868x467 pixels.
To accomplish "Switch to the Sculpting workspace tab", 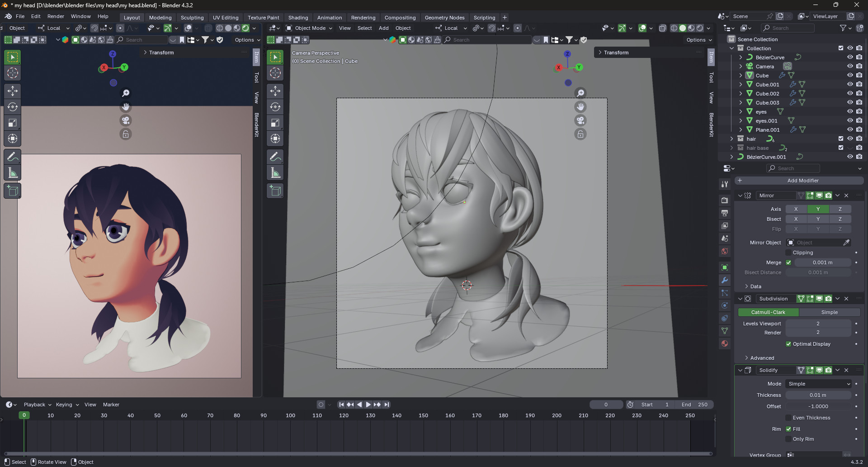I will click(x=192, y=18).
